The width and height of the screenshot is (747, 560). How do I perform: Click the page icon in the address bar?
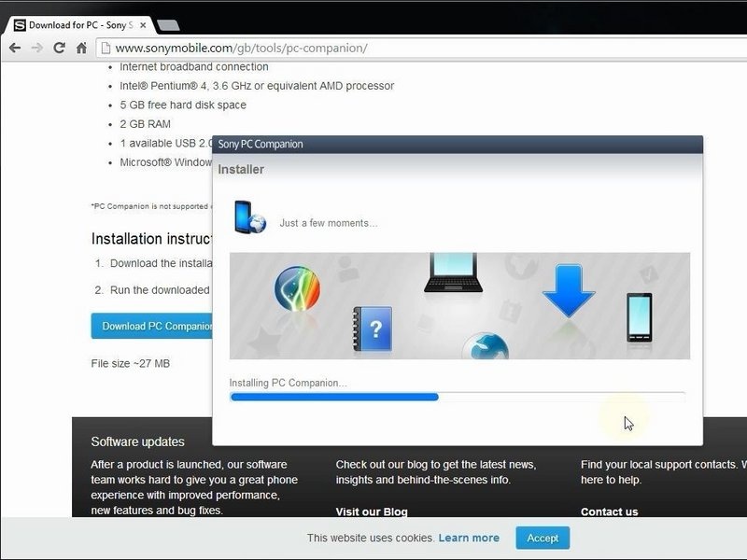106,49
